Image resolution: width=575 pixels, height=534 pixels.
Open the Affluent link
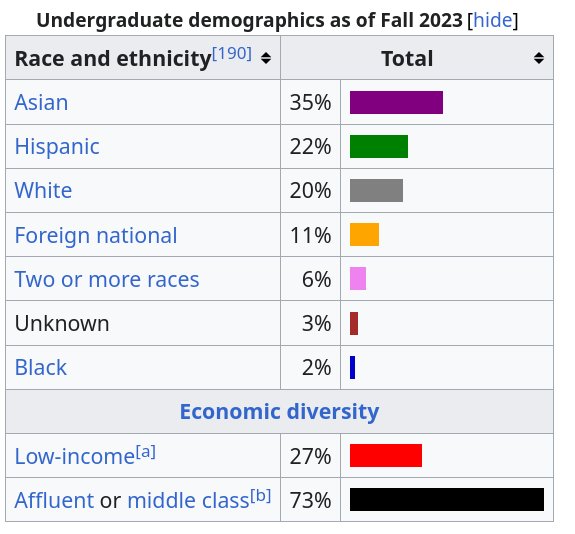click(x=54, y=500)
